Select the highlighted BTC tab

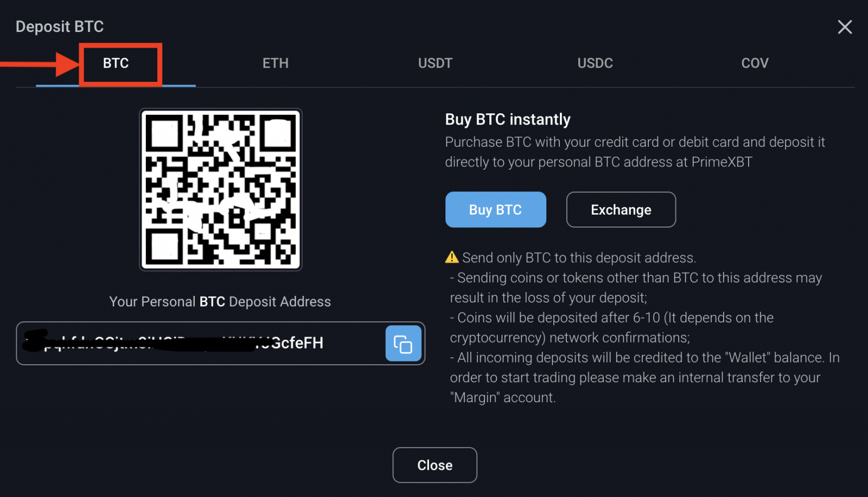(x=116, y=63)
